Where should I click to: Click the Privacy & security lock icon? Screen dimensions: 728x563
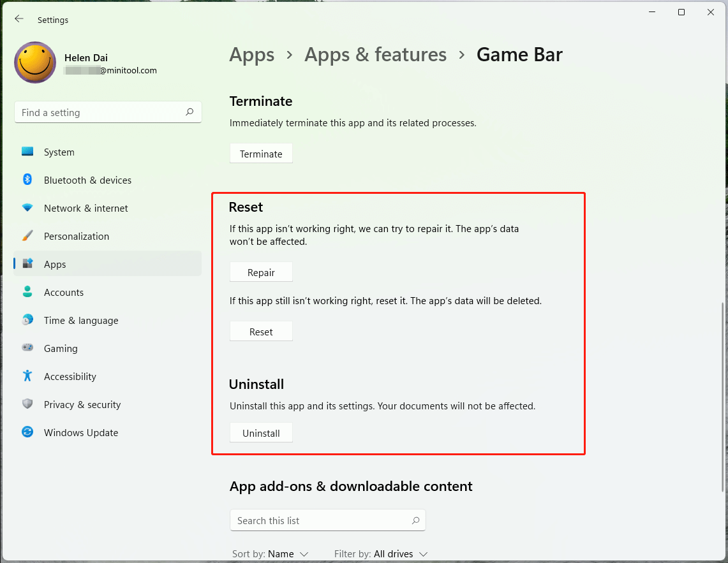27,404
